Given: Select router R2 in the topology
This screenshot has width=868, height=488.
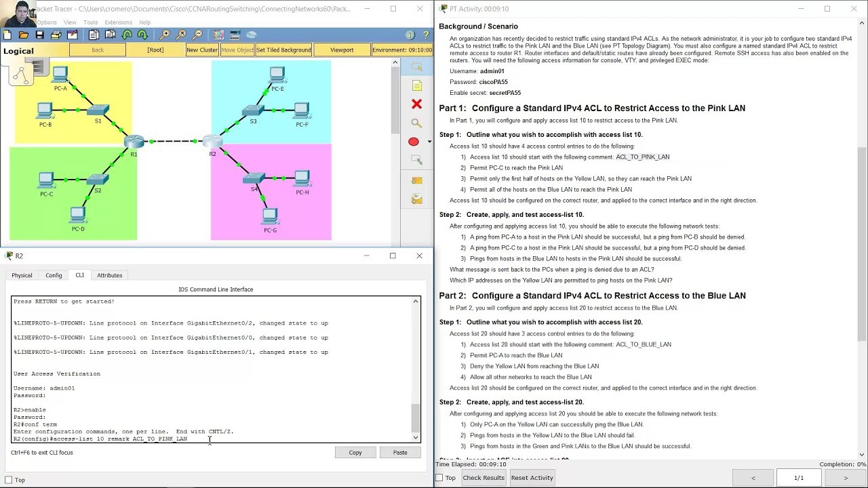Looking at the screenshot, I should pyautogui.click(x=213, y=140).
